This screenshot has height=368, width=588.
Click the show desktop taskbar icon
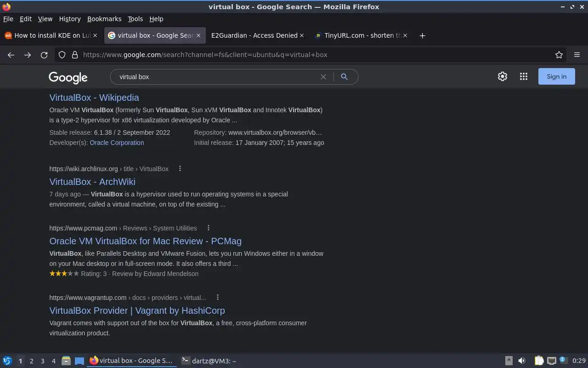point(79,361)
